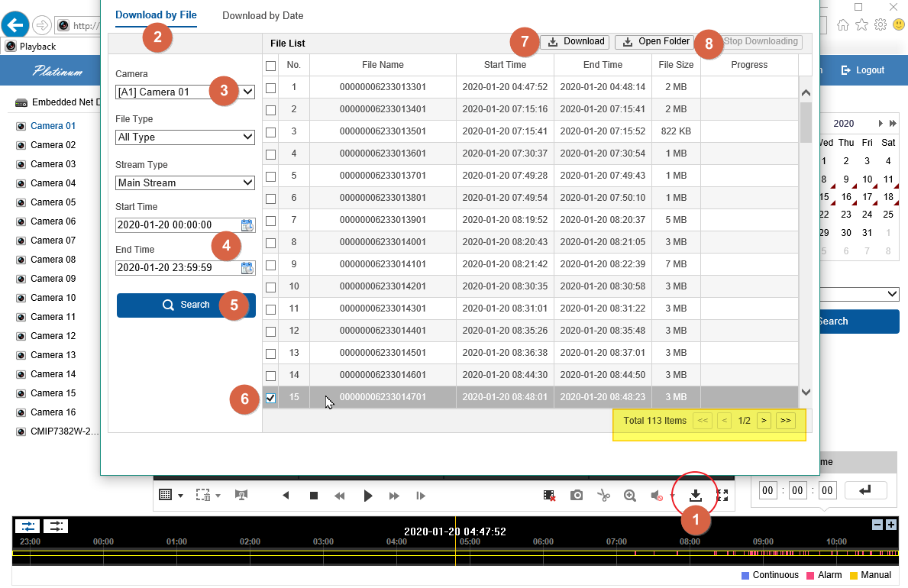This screenshot has height=588, width=908.
Task: Open the Start Time calendar picker
Action: (247, 225)
